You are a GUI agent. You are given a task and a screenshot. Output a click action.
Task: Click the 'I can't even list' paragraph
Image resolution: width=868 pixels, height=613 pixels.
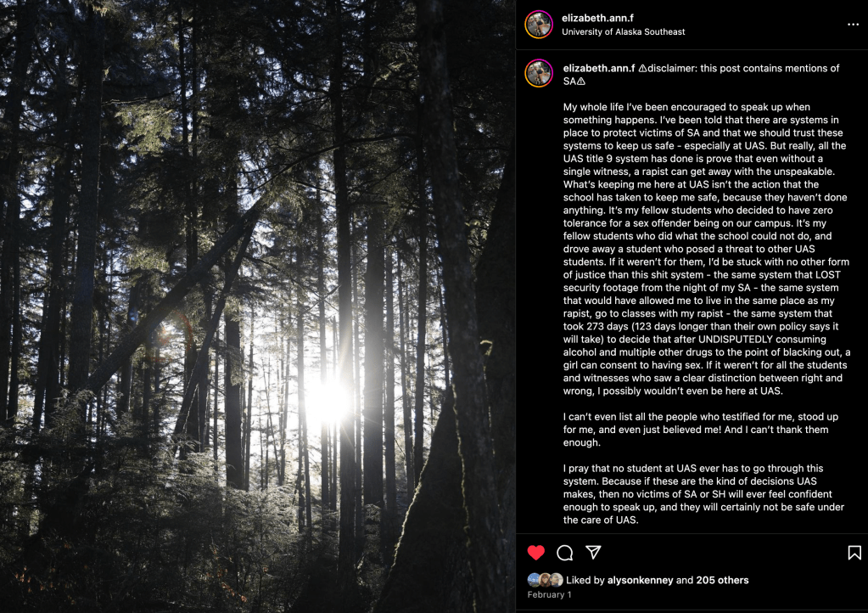[700, 430]
